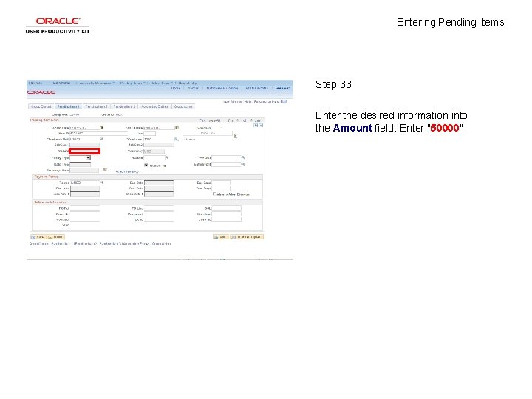532x399 pixels.
Task: Open the Group Action tab
Action: [x=183, y=106]
